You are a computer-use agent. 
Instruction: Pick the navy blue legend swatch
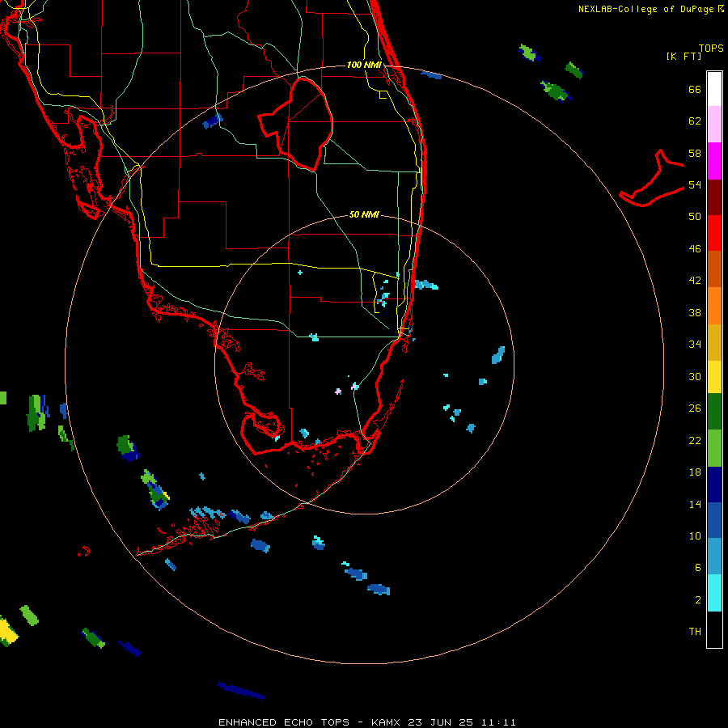coord(714,485)
